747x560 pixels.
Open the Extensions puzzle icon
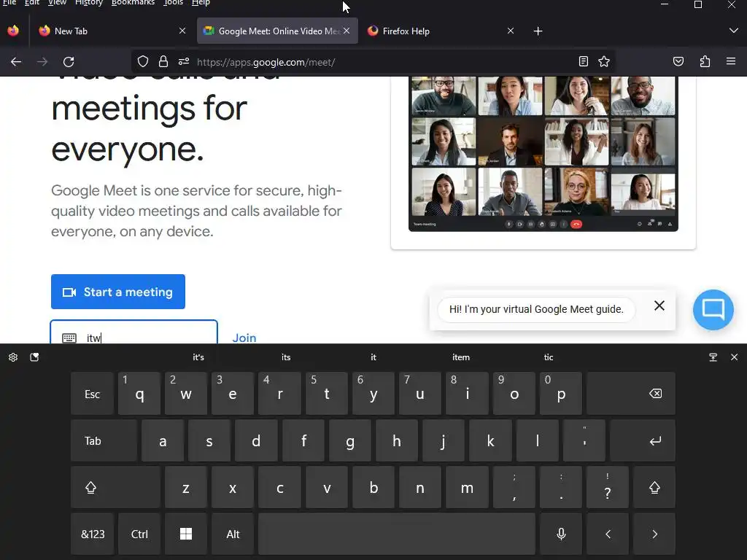pos(705,61)
